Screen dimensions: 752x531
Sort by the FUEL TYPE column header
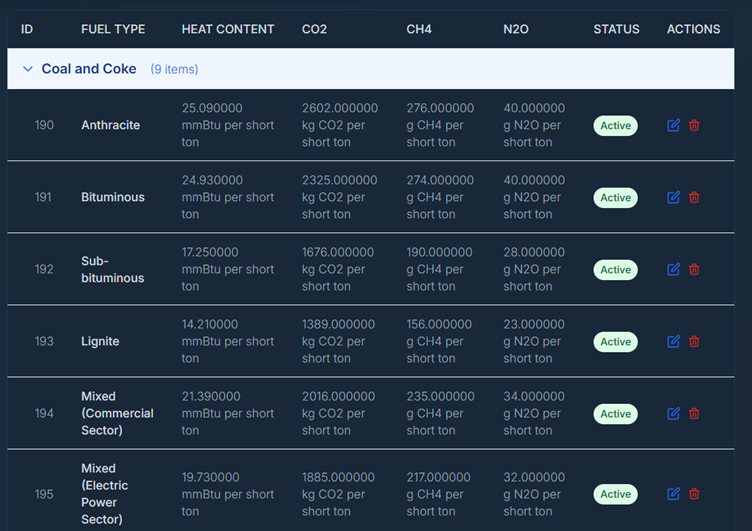click(113, 29)
